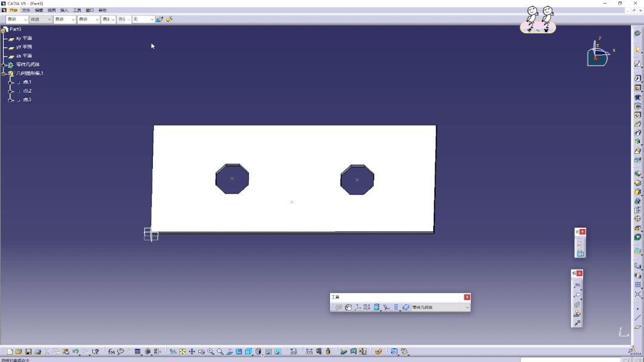Click the Undo icon in bottom toolbar
The height and width of the screenshot is (362, 644).
(75, 352)
